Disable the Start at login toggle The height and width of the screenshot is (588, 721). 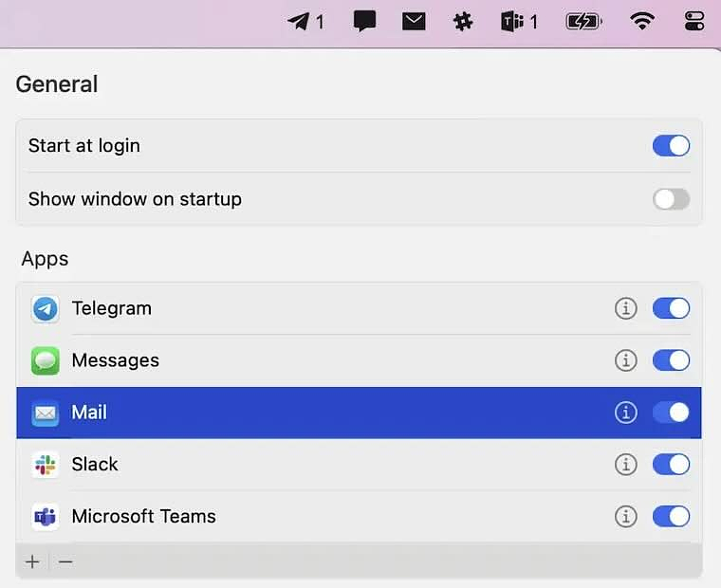[671, 146]
